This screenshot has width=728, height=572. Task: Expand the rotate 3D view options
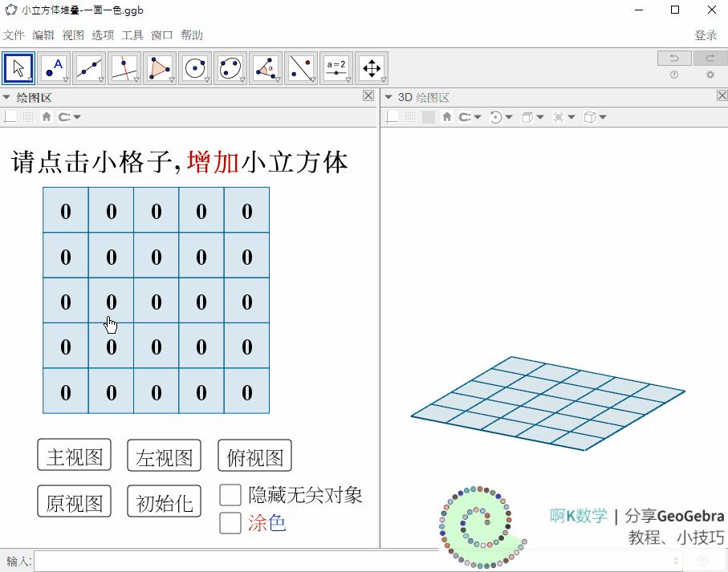pyautogui.click(x=509, y=116)
